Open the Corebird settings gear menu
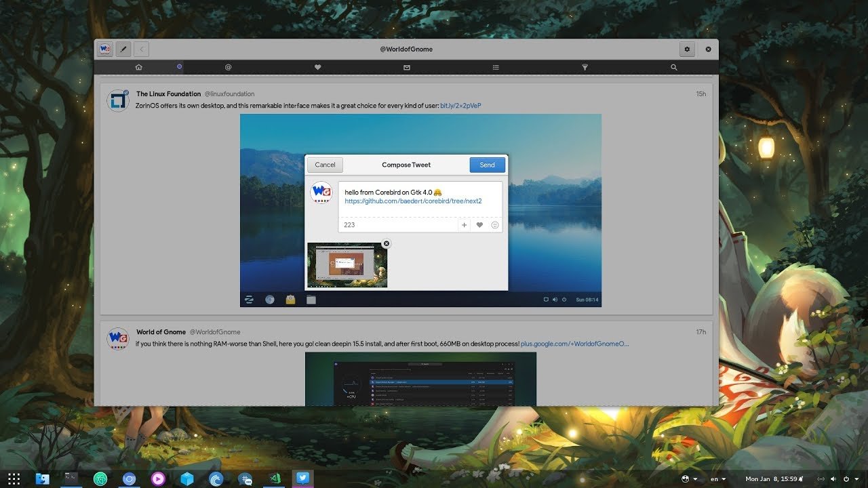This screenshot has height=488, width=868. pyautogui.click(x=687, y=49)
